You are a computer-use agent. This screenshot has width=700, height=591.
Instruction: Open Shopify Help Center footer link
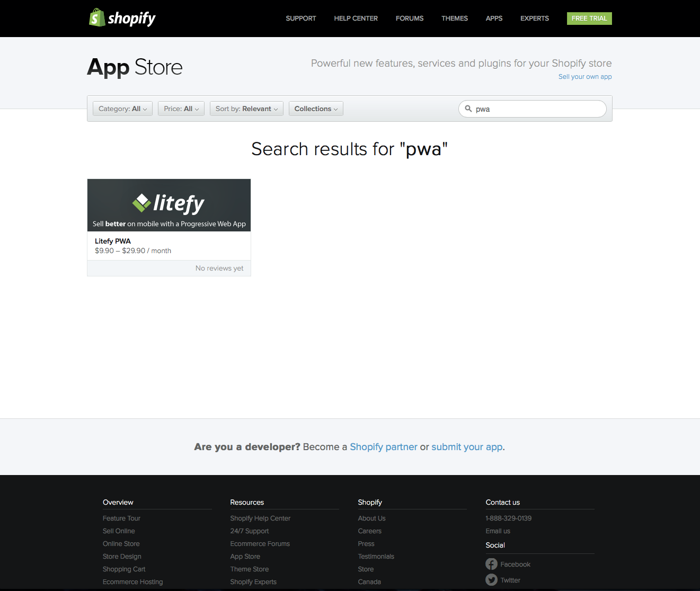click(260, 518)
